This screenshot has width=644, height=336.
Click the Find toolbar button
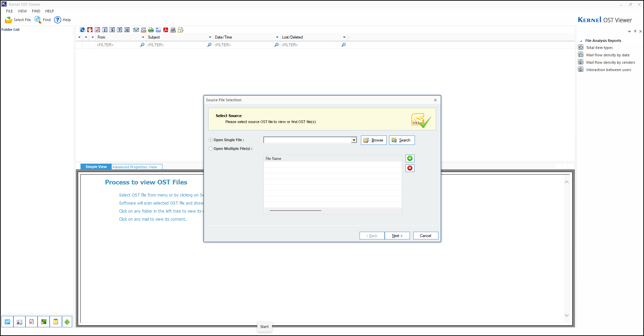coord(43,20)
